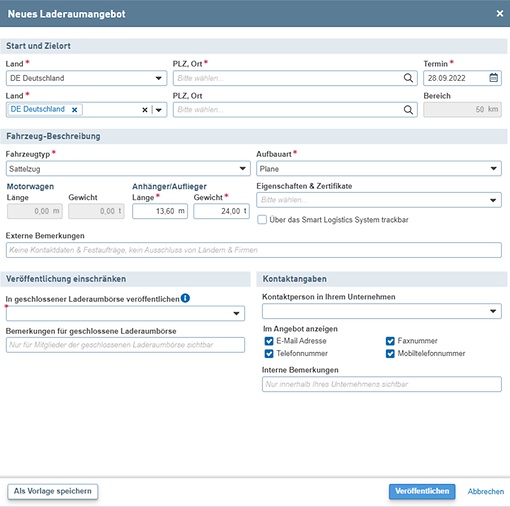
Task: Click search magnifier in destination PLZ, Ort field
Action: pos(408,110)
